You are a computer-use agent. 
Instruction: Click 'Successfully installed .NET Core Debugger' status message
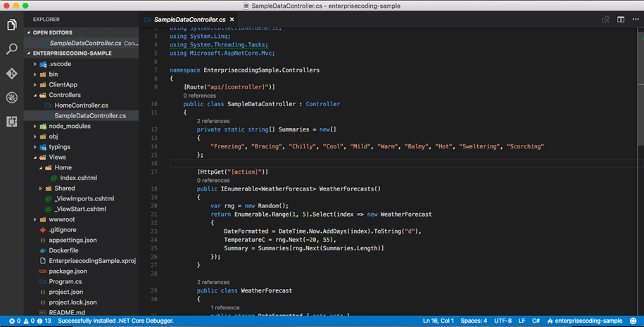(116, 321)
